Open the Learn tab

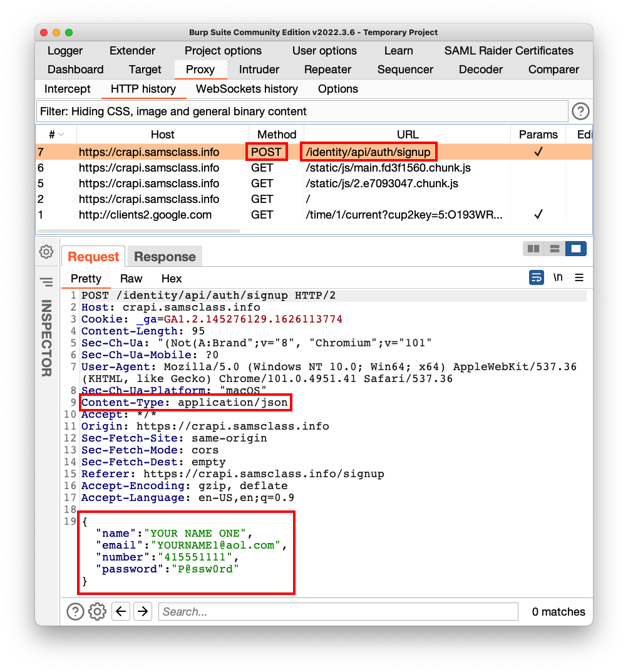click(x=399, y=51)
